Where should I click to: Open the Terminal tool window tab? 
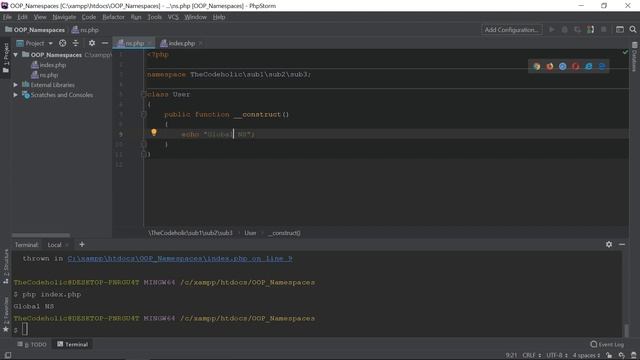pos(73,344)
